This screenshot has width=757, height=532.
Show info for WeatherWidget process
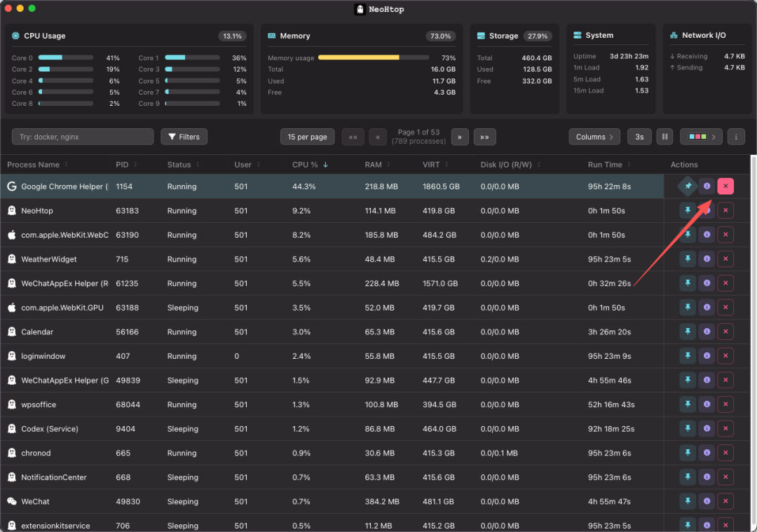pyautogui.click(x=707, y=259)
